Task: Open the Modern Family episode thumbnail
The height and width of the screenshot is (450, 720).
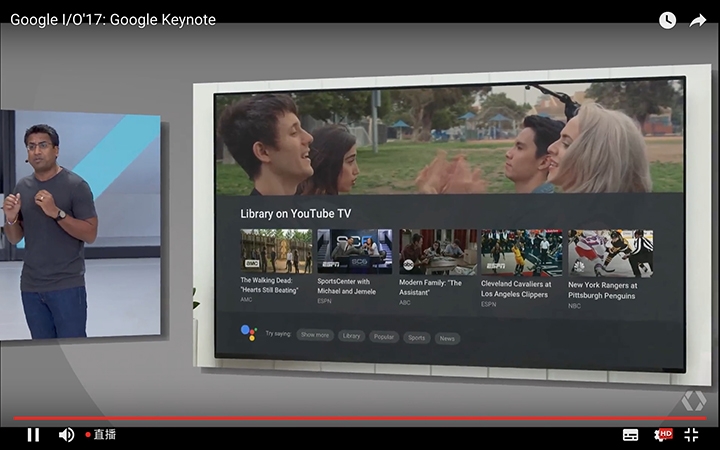Action: pos(438,252)
